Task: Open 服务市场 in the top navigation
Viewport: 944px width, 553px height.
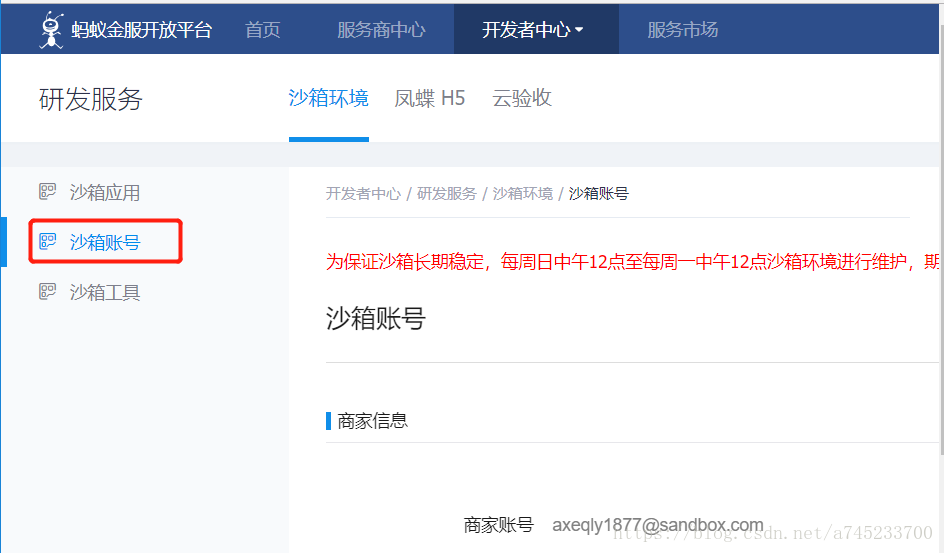Action: 682,29
